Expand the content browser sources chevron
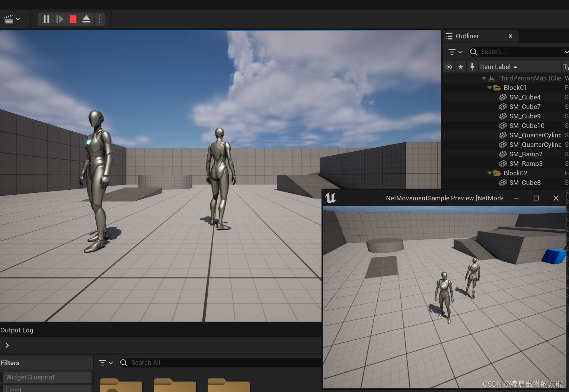Screen dimensions: 569x392 pos(7,345)
